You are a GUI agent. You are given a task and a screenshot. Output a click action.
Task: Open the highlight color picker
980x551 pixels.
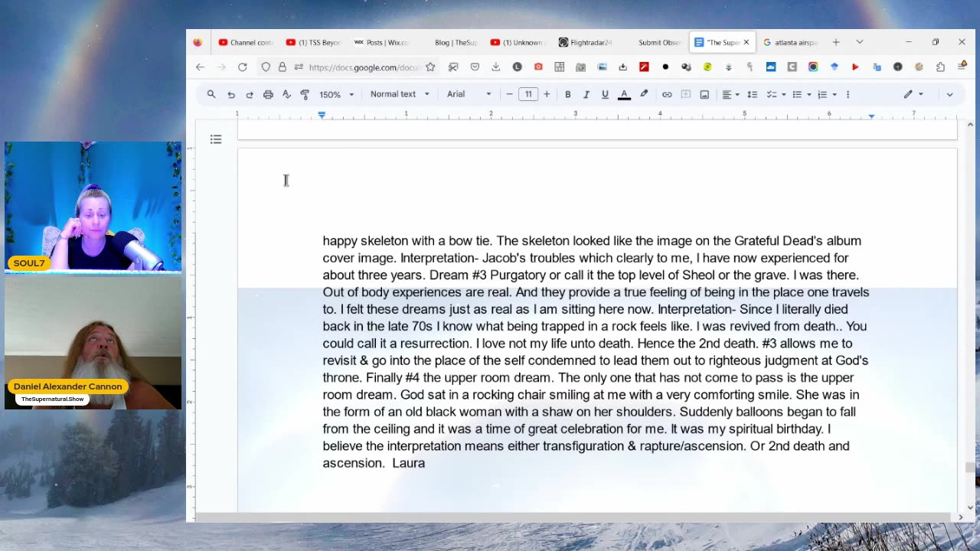(644, 94)
